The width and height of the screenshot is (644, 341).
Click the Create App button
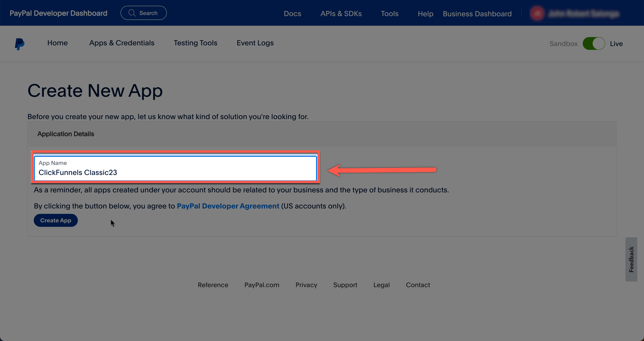[x=56, y=220]
